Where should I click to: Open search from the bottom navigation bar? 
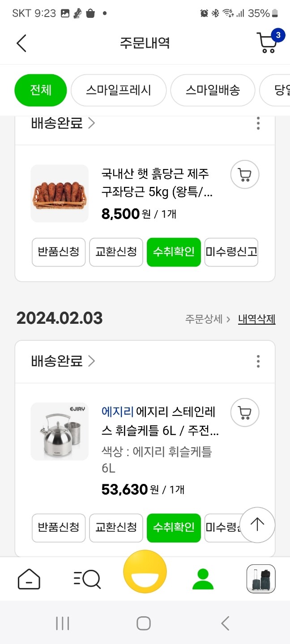coord(87,578)
